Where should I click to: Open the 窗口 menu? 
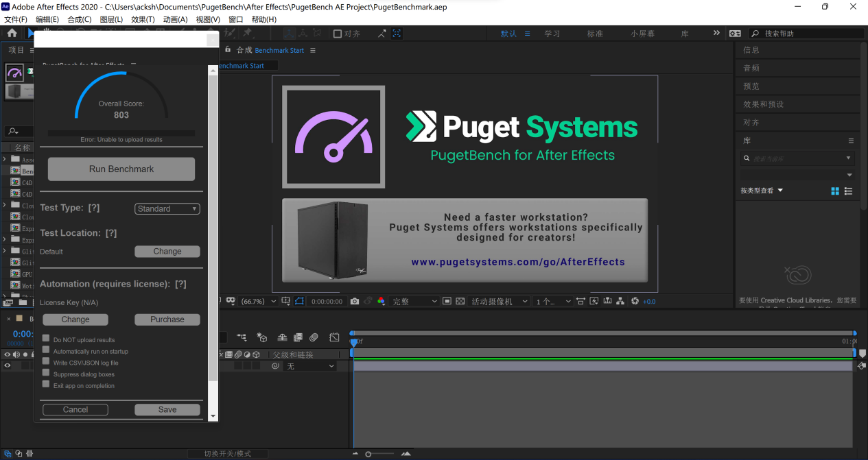(x=235, y=19)
